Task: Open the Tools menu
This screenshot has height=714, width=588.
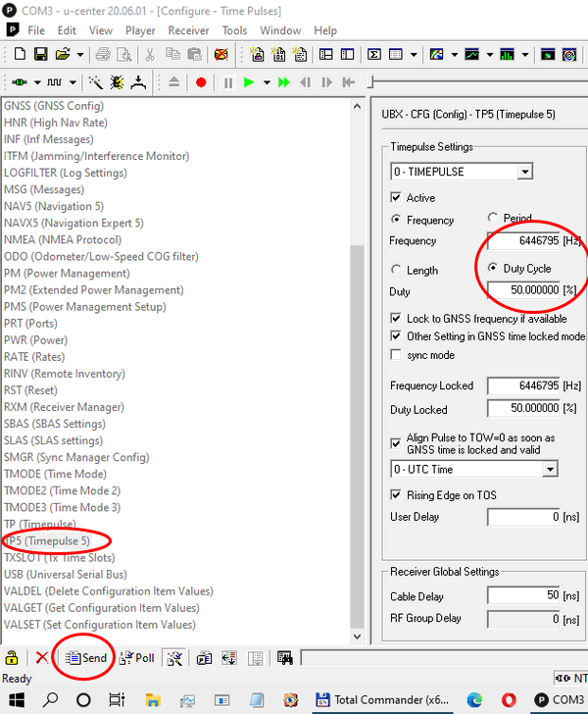Action: [234, 30]
